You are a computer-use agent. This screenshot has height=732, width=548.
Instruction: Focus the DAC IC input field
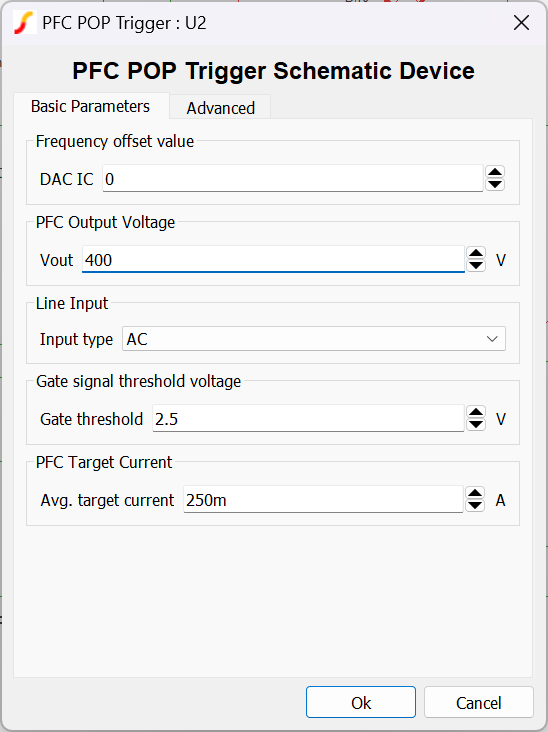(x=293, y=178)
